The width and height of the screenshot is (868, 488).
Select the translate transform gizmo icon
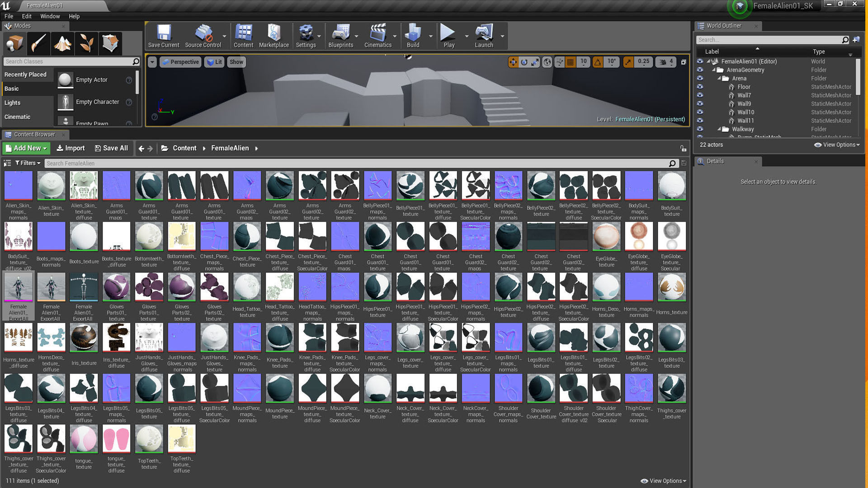tap(513, 62)
